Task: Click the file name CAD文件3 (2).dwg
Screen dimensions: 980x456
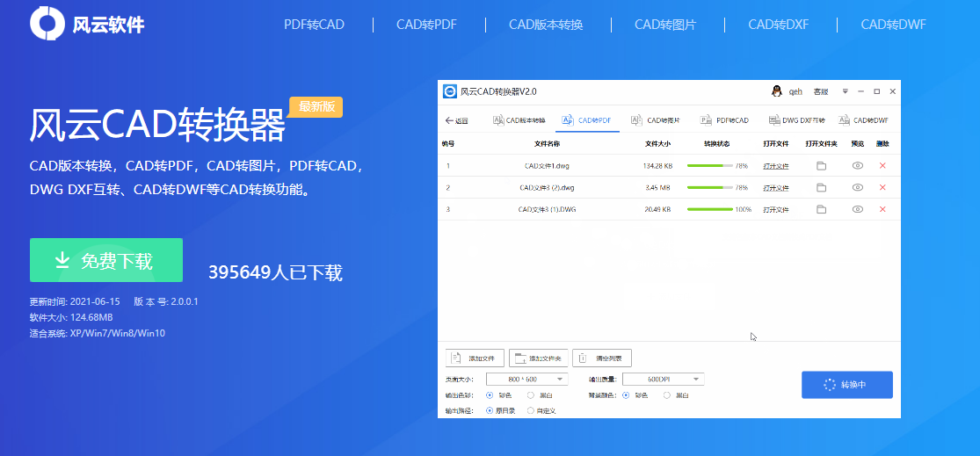Action: point(547,188)
